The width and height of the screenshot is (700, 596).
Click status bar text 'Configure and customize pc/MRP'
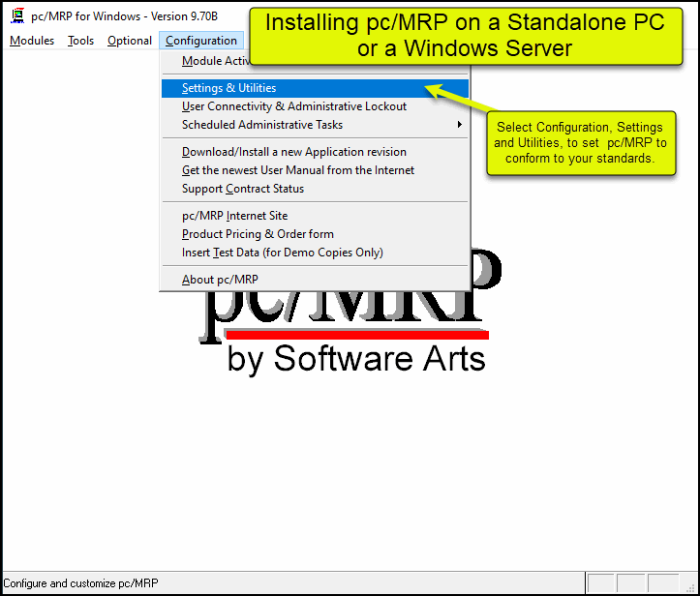coord(80,583)
